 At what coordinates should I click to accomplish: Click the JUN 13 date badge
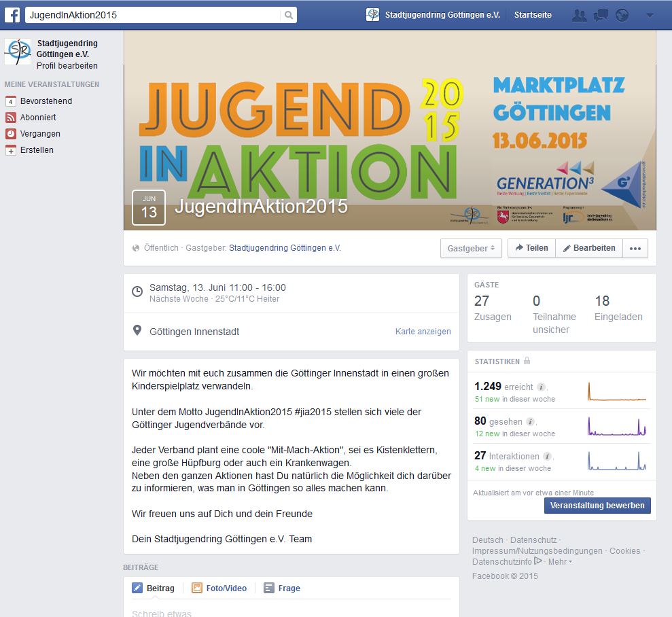[x=149, y=207]
